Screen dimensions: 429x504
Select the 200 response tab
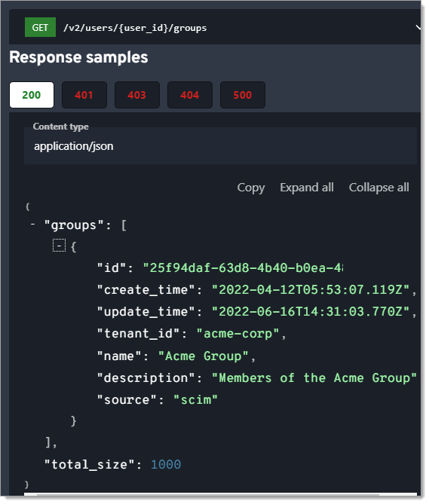tap(32, 95)
